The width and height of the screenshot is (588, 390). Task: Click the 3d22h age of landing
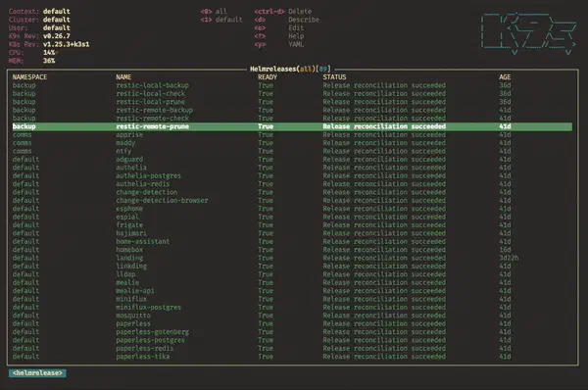[x=509, y=258]
